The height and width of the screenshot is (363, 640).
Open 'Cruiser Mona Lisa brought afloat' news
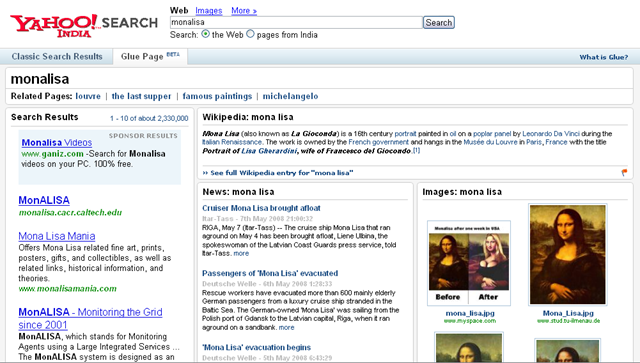pyautogui.click(x=261, y=208)
